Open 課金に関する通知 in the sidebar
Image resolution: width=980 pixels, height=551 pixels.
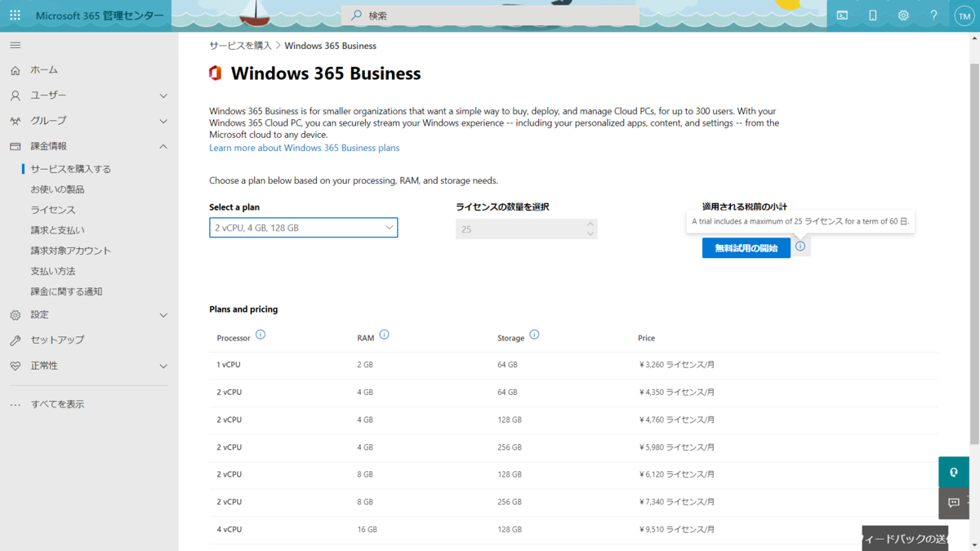(67, 291)
